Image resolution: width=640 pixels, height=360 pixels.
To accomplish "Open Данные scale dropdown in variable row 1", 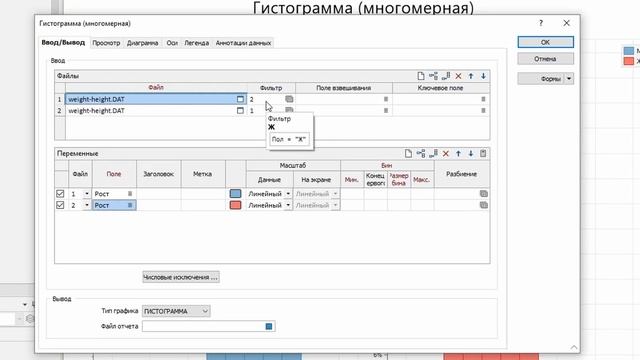I will 288,194.
